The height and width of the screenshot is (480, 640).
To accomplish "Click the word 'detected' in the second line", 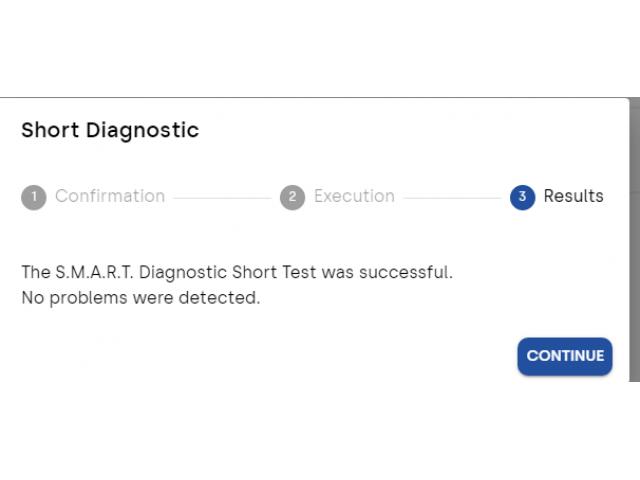I will coord(225,297).
